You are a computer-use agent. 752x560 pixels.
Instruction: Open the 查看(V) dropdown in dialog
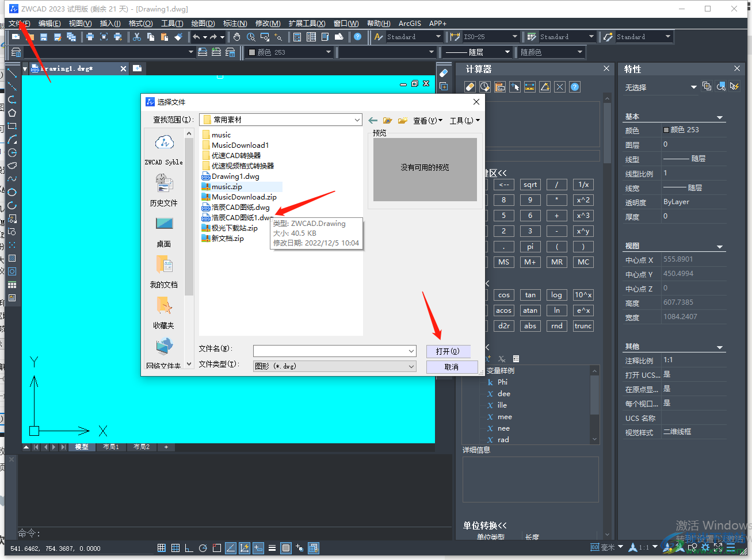point(427,121)
